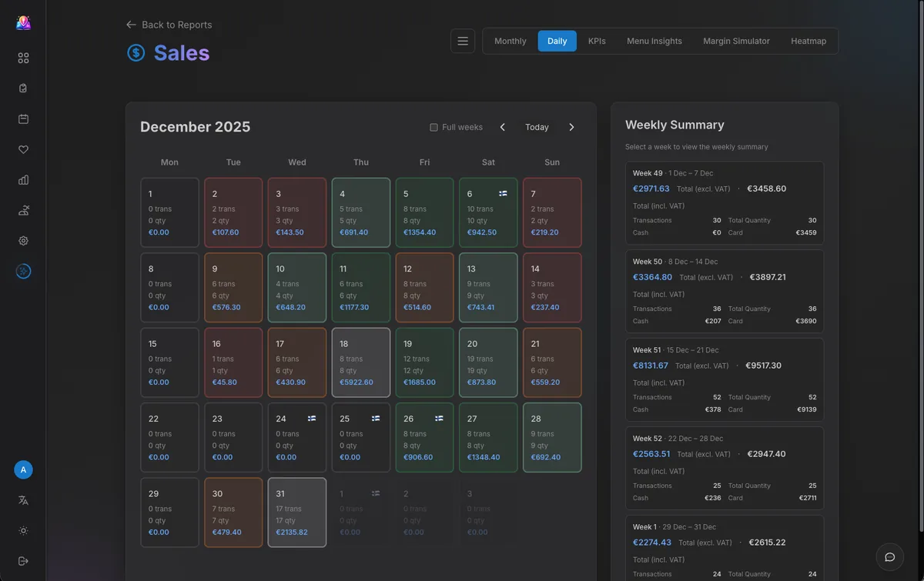Open the dashboard grid icon in sidebar
Screen dimensions: 924x581
point(23,57)
